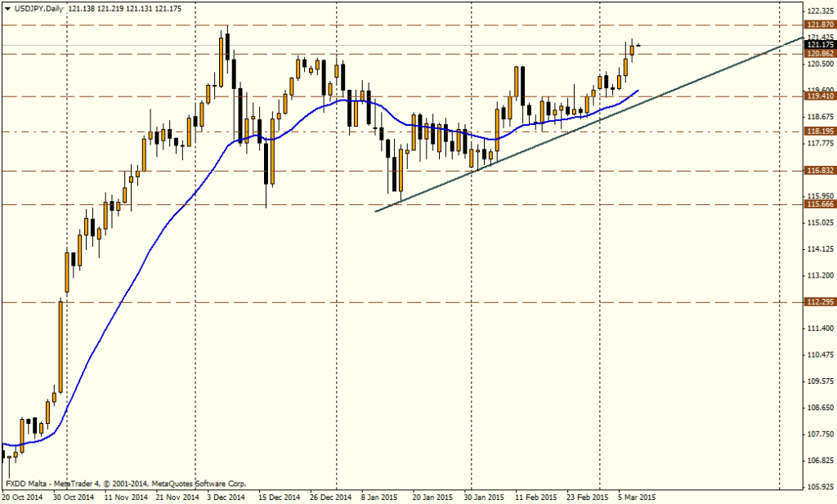Select the 120.862 horizontal level label
Viewport: 837px width, 504px height.
pyautogui.click(x=818, y=54)
